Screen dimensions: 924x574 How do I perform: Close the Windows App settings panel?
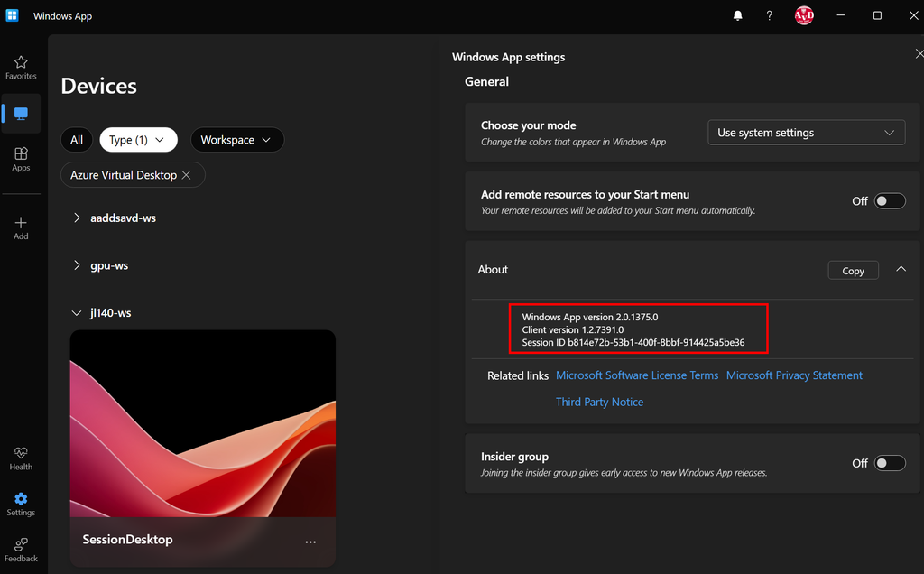(x=919, y=53)
